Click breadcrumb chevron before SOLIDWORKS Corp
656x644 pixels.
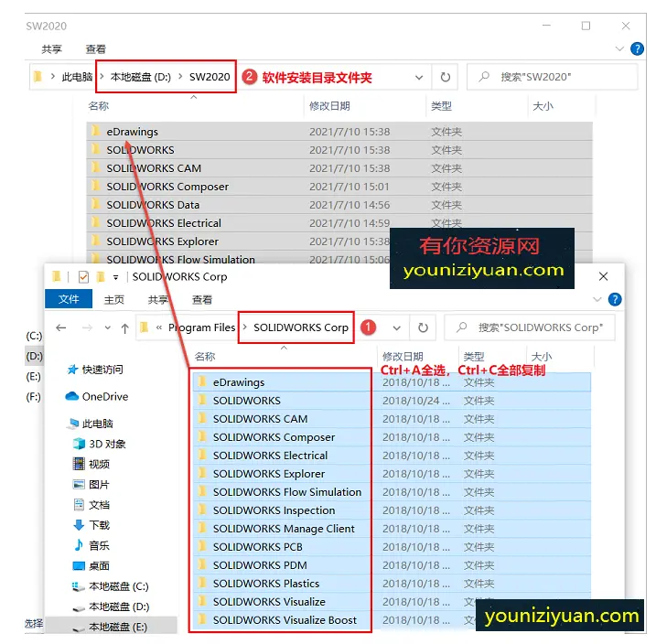[245, 327]
